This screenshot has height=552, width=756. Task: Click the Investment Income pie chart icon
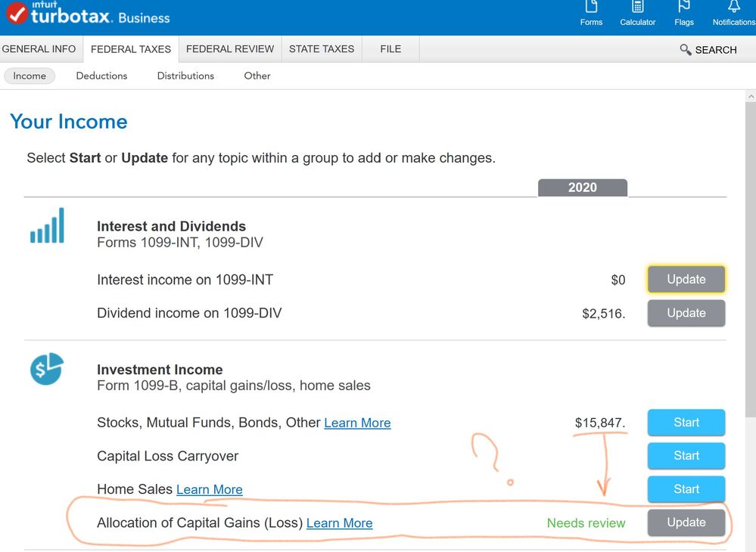coord(47,369)
